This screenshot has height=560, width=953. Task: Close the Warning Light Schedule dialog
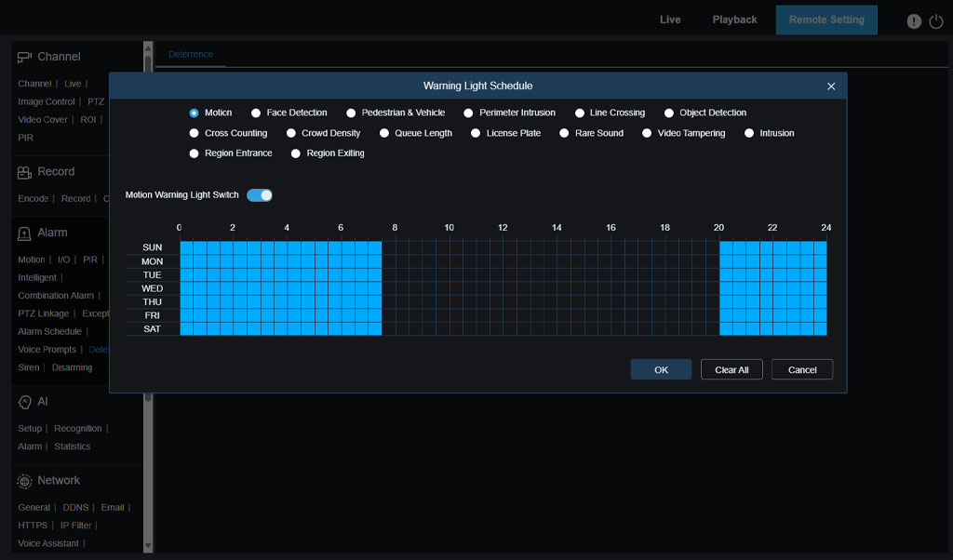pos(831,87)
